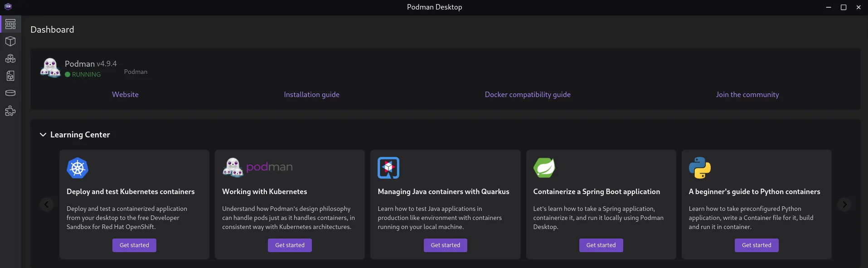Open the Extensions puzzle icon
The height and width of the screenshot is (268, 868).
point(10,111)
